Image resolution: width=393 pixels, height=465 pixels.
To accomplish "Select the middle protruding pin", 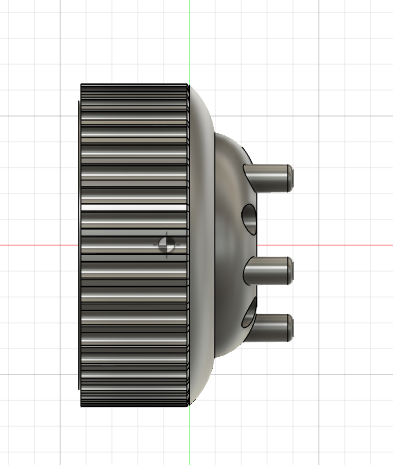I will [x=269, y=271].
